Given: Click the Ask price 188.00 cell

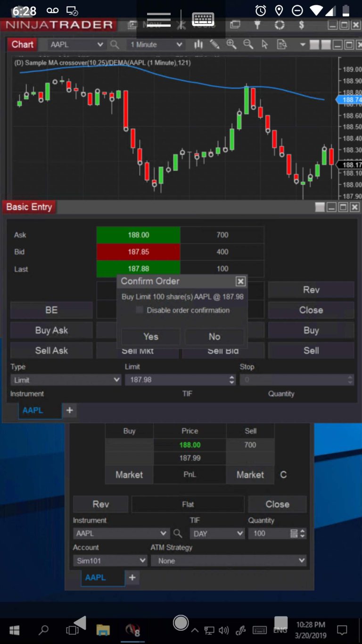Looking at the screenshot, I should 138,235.
